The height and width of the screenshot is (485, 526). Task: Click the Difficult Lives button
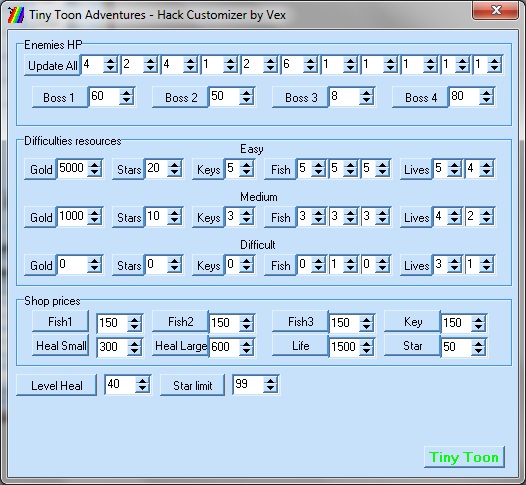(416, 265)
